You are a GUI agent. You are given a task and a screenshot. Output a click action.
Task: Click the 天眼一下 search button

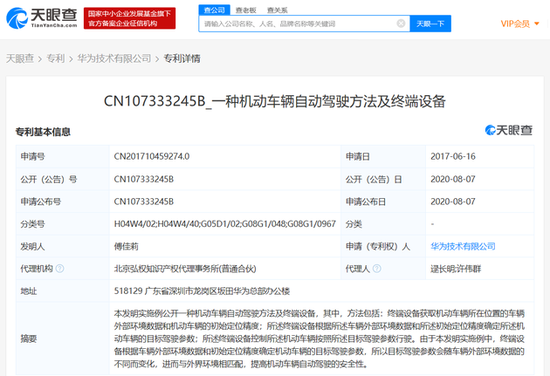point(430,24)
